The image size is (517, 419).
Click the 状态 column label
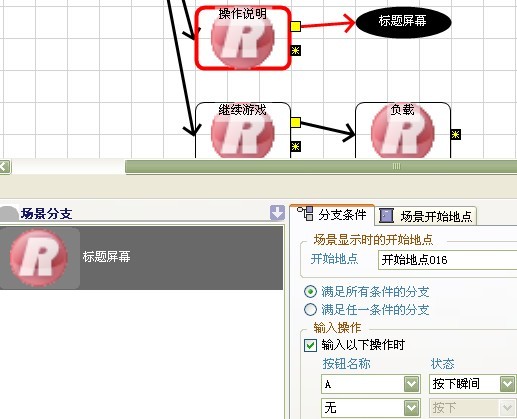click(x=442, y=364)
